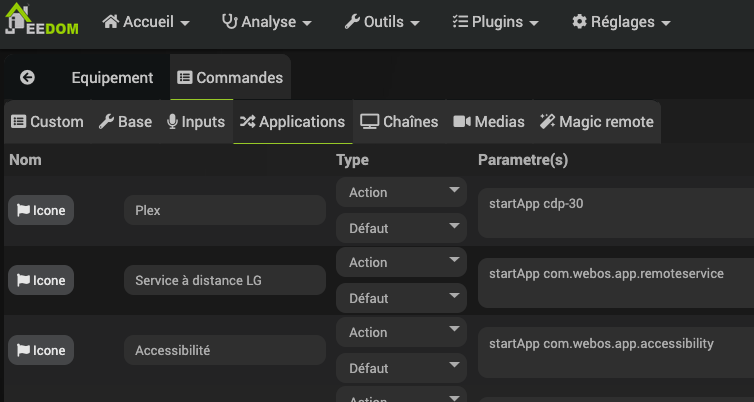
Task: Edit the com.webos.app.accessibility parameter field
Action: click(x=616, y=352)
